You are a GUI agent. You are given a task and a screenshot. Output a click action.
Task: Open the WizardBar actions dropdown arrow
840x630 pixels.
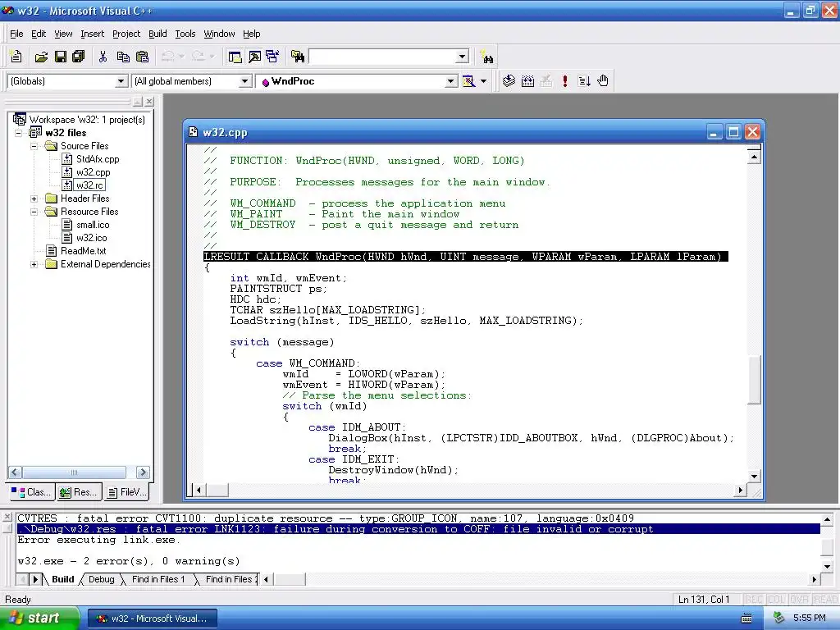click(x=484, y=81)
